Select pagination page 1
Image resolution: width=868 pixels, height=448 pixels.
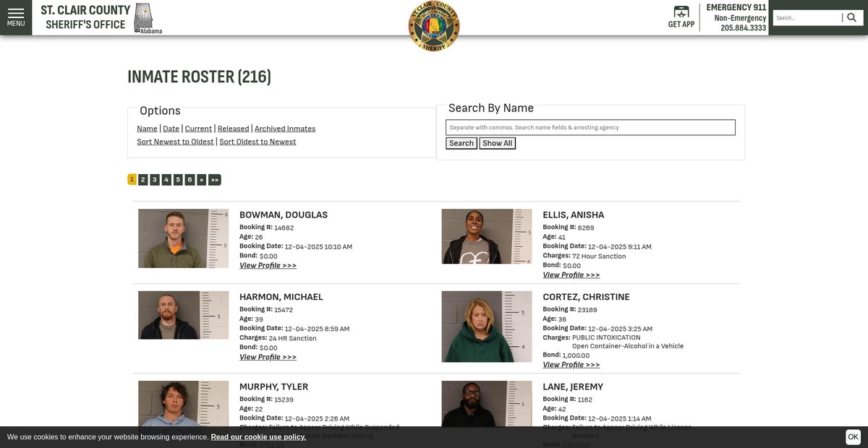132,179
